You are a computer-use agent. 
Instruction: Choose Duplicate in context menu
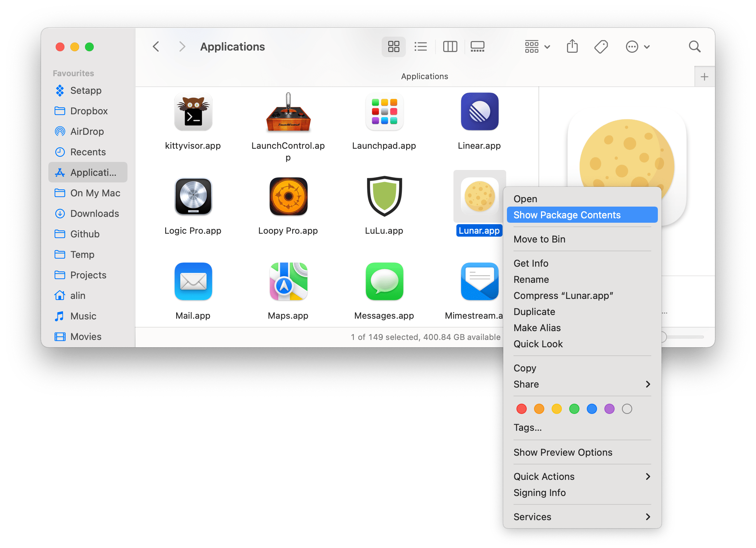(582, 312)
